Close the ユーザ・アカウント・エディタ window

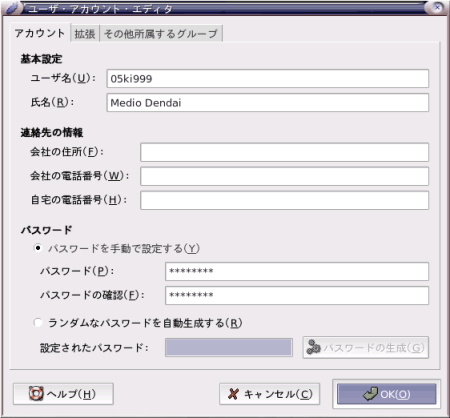pos(437,7)
